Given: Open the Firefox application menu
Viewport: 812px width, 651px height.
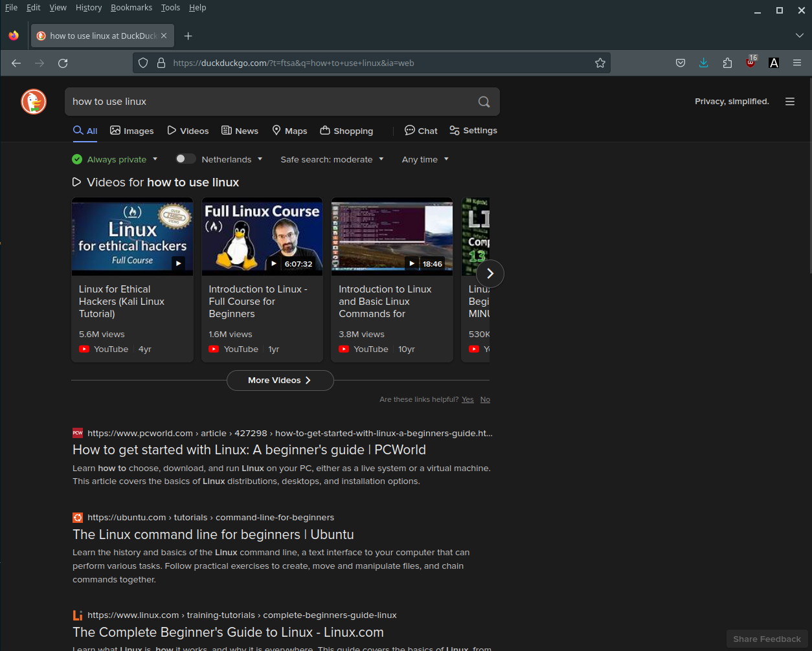Looking at the screenshot, I should [797, 63].
